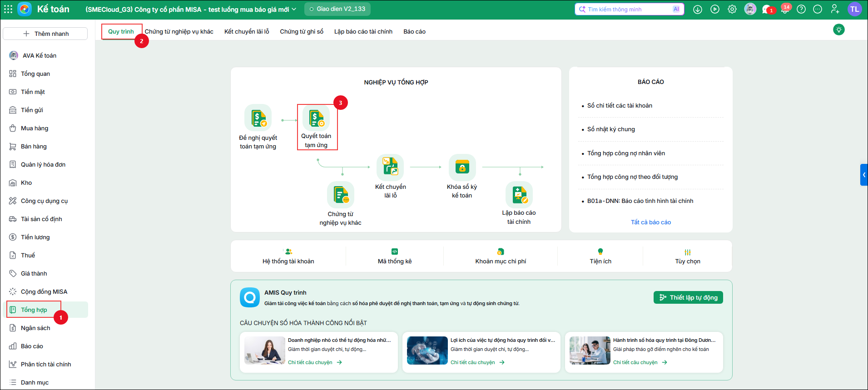Image resolution: width=868 pixels, height=390 pixels.
Task: Click the Thêm nhanh button
Action: click(x=45, y=34)
